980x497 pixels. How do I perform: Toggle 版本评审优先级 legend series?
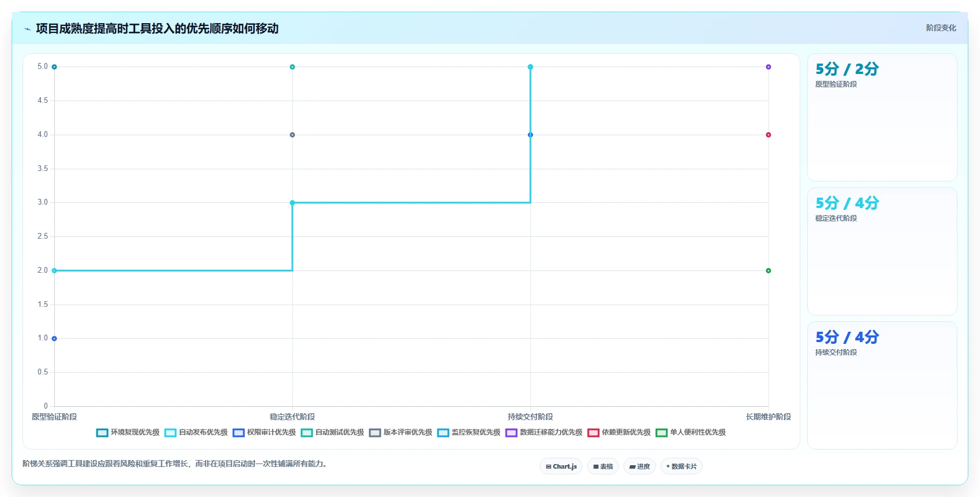[400, 432]
